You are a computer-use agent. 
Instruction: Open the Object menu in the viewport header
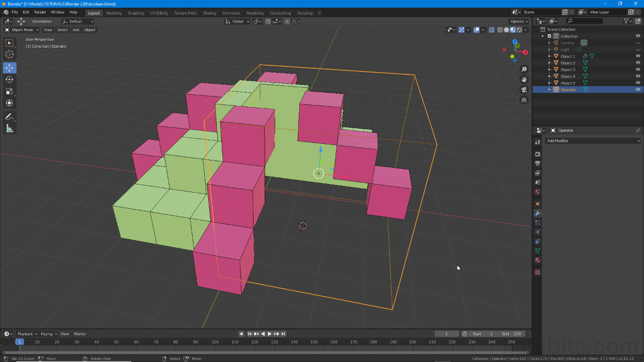(90, 30)
